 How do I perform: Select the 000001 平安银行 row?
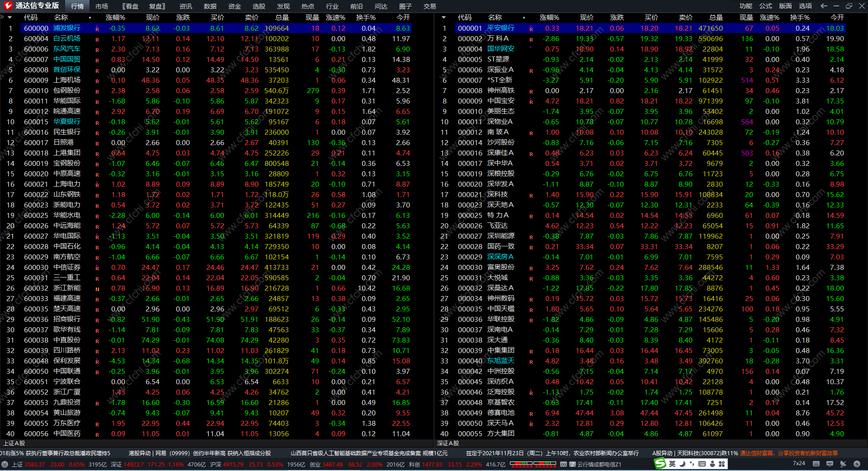(651, 28)
